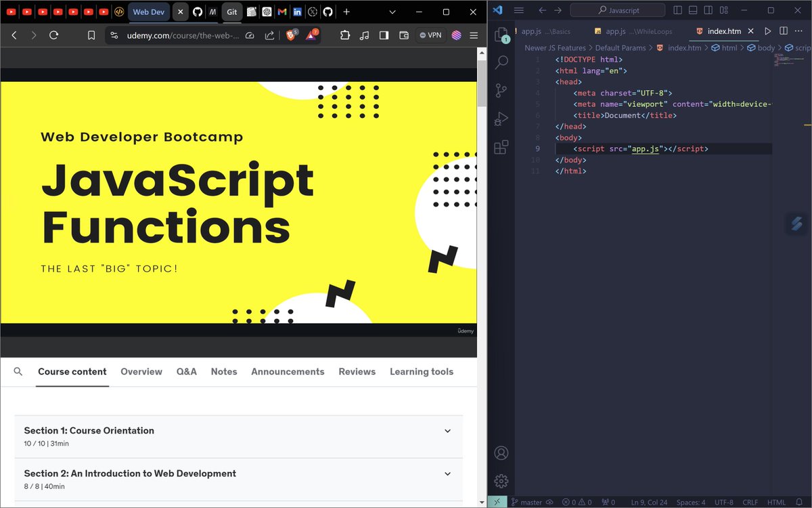
Task: Open the Extensions view in VS Code
Action: 501,147
